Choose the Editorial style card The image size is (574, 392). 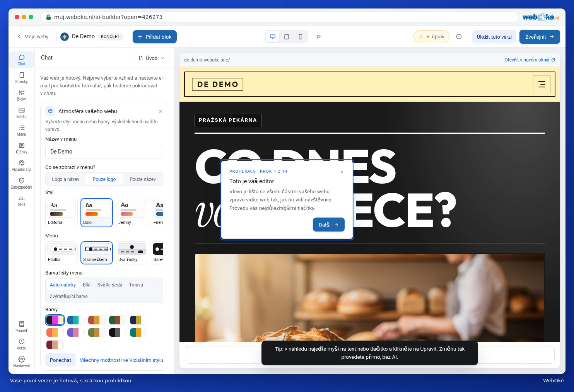click(x=61, y=213)
